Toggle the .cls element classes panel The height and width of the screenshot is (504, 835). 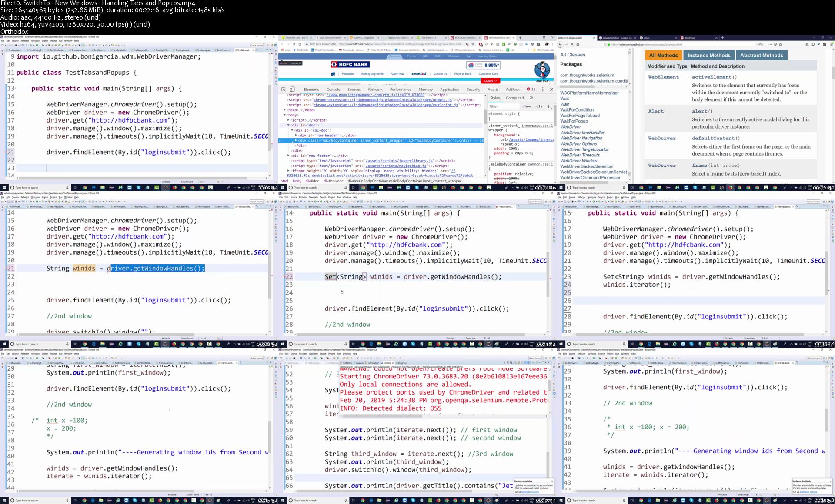538,106
